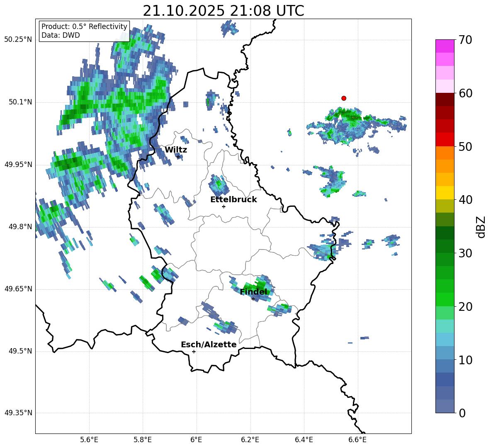
Task: Click the bright red colorbar swatch
Action: [x=445, y=139]
